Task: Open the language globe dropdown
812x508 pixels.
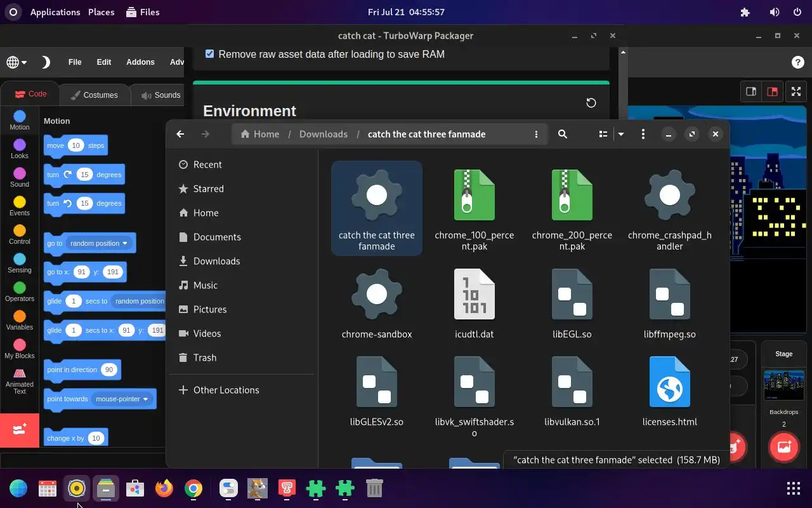Action: (16, 62)
